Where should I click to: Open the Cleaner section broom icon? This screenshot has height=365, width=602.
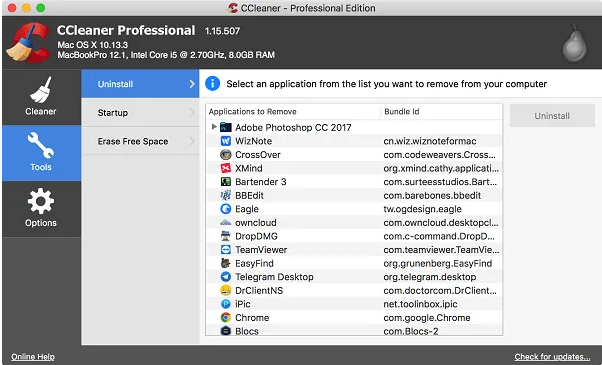[41, 90]
